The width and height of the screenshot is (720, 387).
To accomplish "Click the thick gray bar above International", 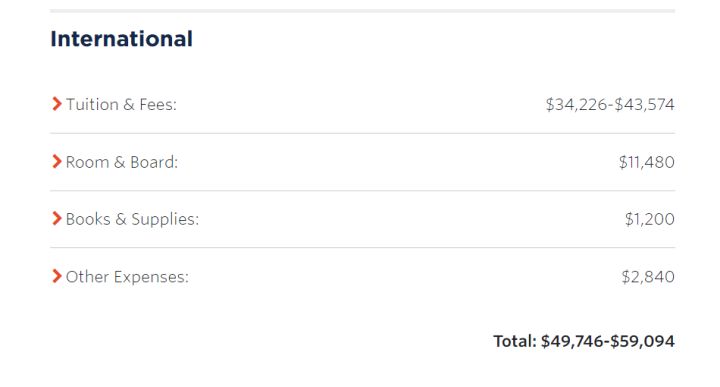I will click(362, 10).
